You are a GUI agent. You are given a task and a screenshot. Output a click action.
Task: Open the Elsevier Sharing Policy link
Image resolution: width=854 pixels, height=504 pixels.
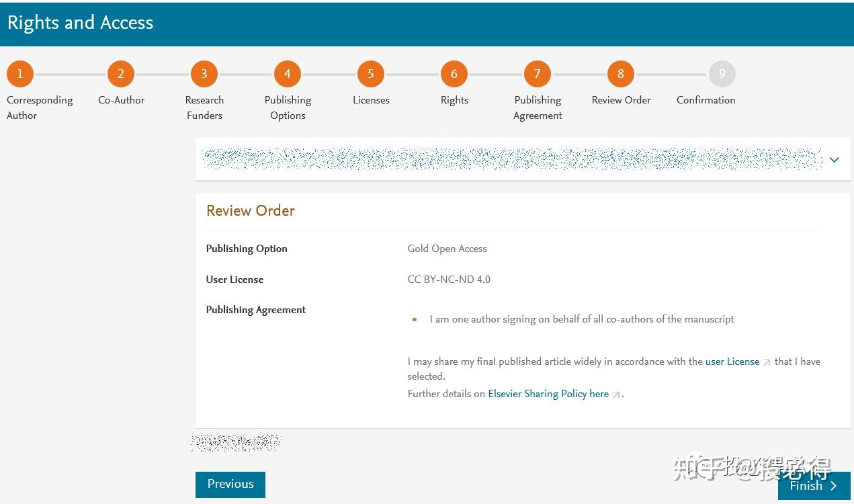[x=548, y=394]
